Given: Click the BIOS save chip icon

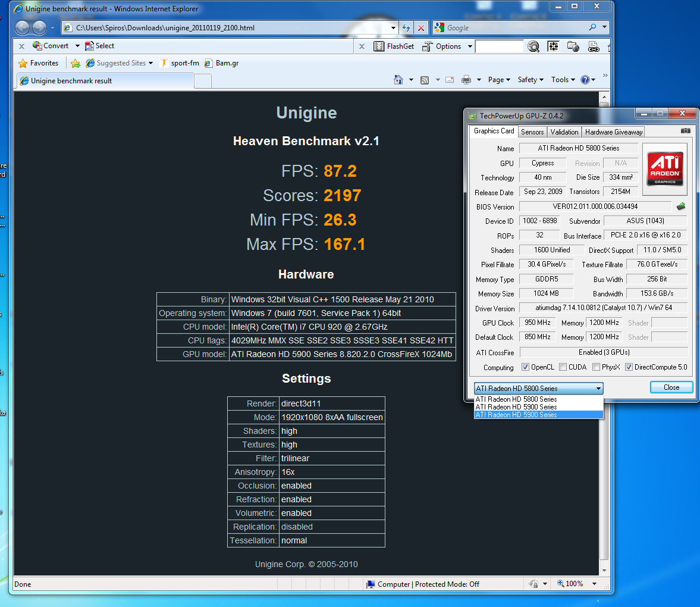Looking at the screenshot, I should pos(681,206).
